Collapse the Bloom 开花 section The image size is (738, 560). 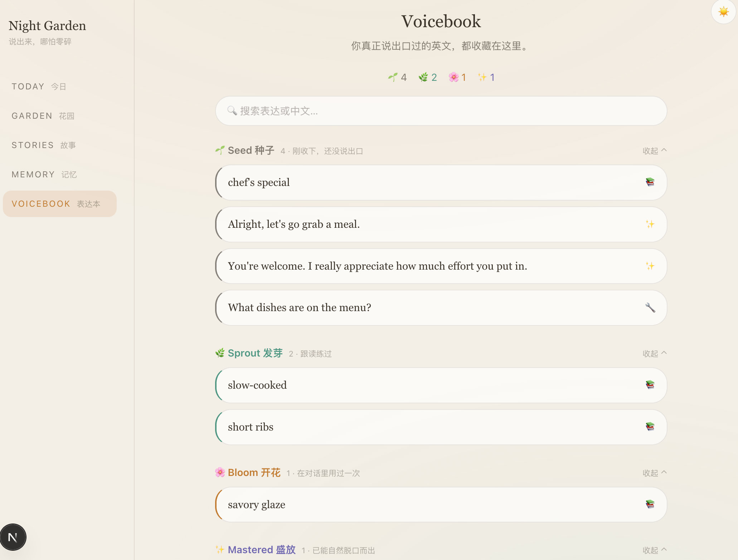coord(655,473)
